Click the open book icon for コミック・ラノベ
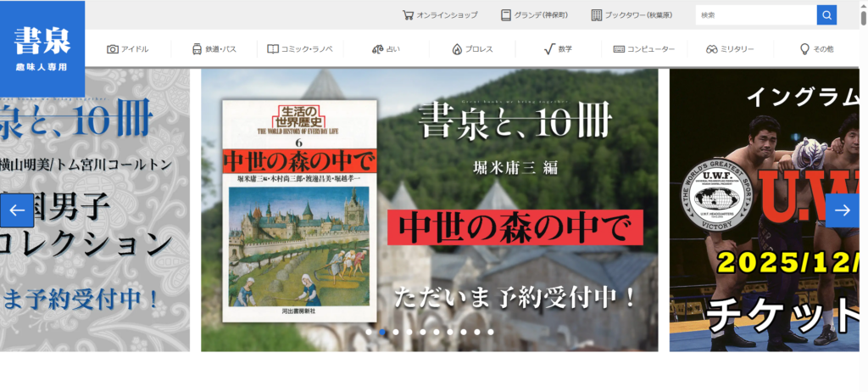 [273, 49]
